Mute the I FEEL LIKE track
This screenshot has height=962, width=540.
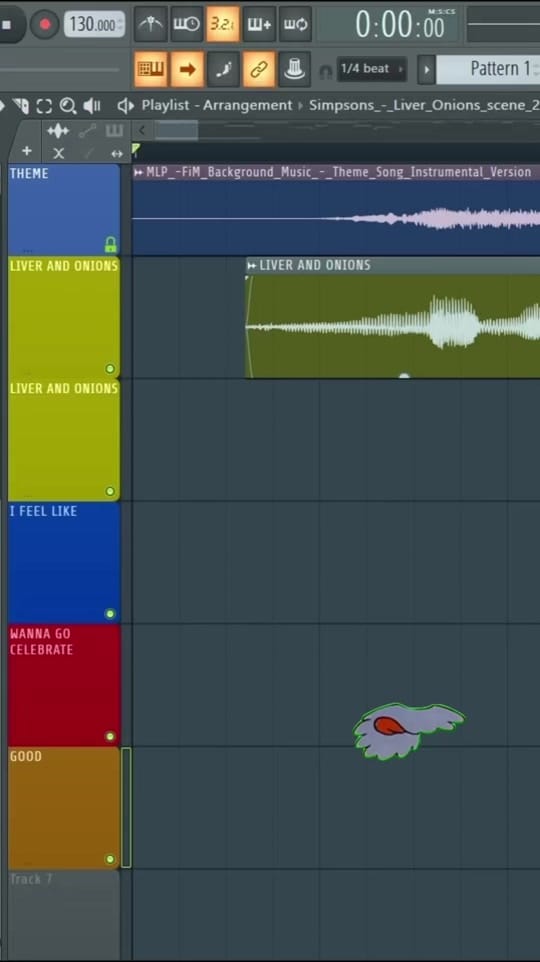click(110, 614)
